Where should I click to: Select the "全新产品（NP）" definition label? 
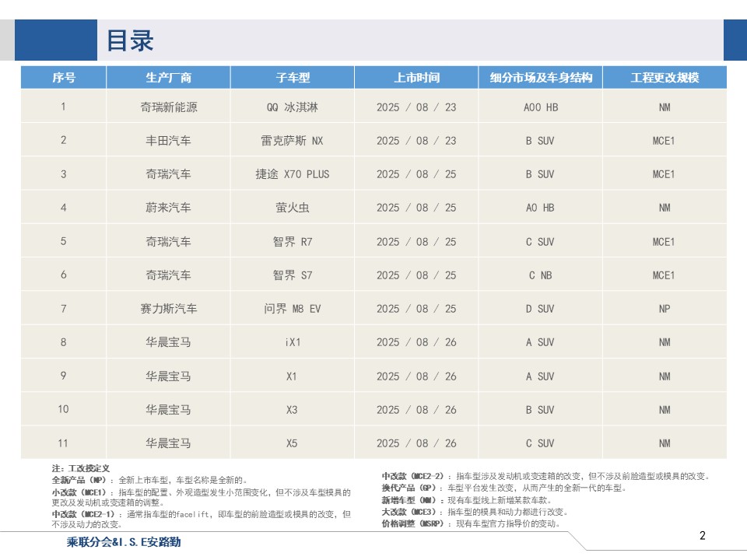tap(82, 480)
